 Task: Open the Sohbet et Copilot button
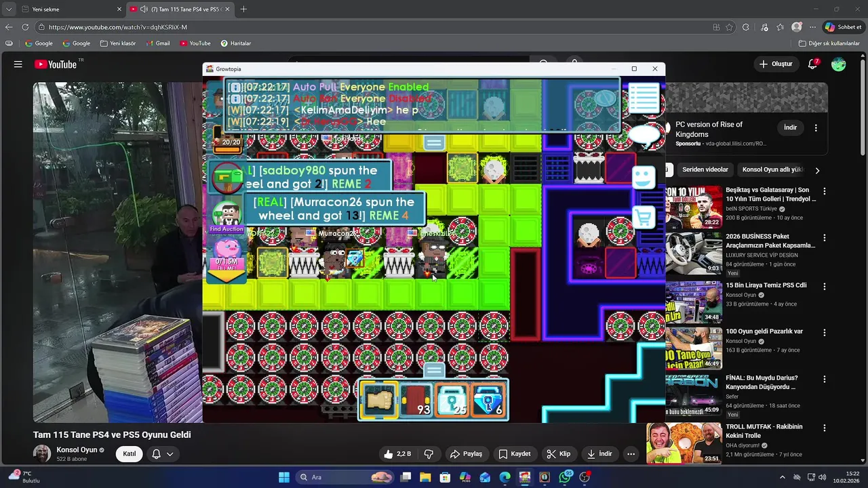click(843, 27)
